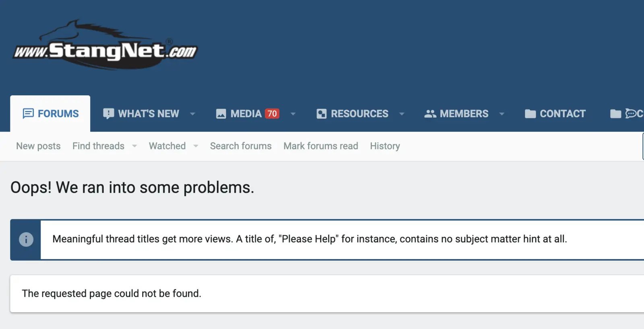Click the Media 70 count badge
644x329 pixels.
(272, 114)
